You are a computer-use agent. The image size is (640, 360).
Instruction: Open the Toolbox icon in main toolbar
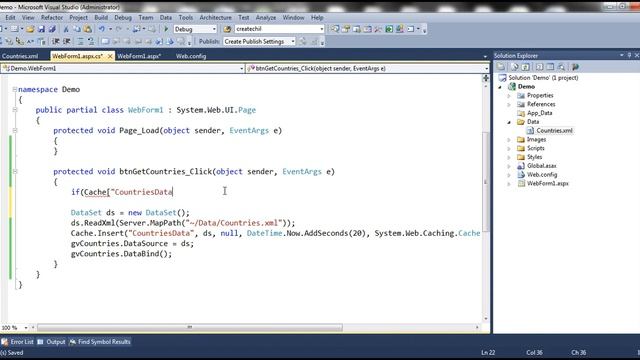click(x=378, y=29)
